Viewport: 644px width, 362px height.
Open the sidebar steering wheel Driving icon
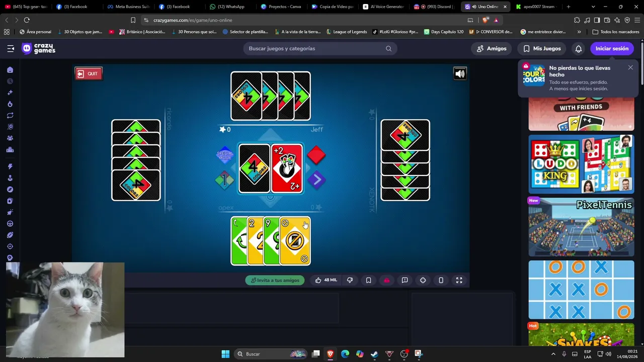(x=10, y=224)
